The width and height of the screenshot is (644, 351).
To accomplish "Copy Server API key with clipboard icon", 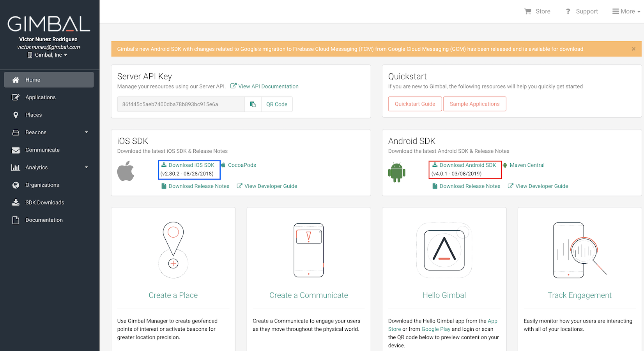I will [x=253, y=104].
